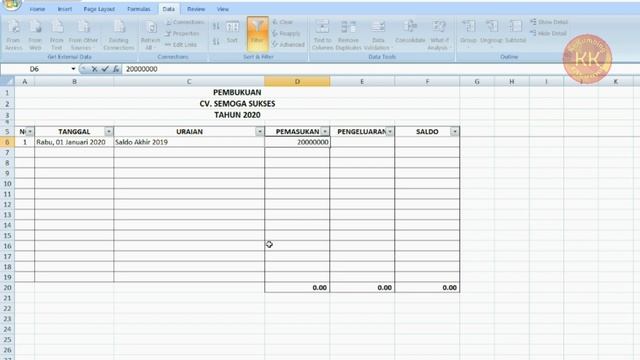This screenshot has height=360, width=640.
Task: Click cell 'Rabu, 01 Januari 2020'
Action: point(74,142)
